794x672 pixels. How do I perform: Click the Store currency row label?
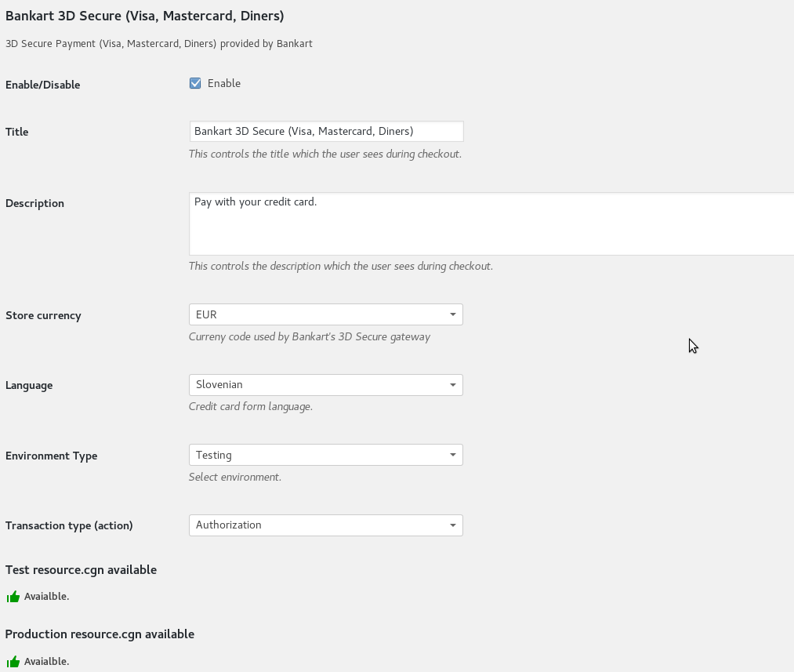click(43, 315)
